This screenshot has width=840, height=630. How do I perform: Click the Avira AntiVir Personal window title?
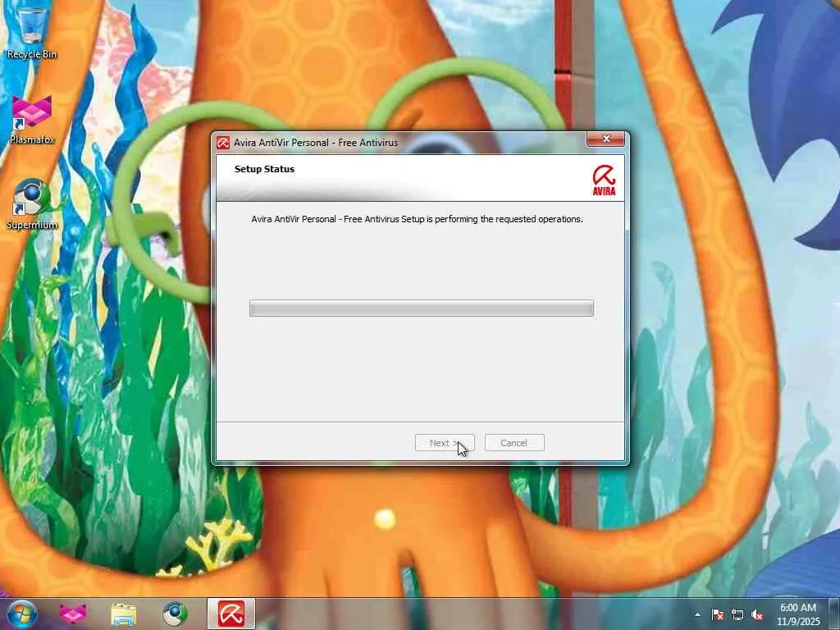pos(316,143)
